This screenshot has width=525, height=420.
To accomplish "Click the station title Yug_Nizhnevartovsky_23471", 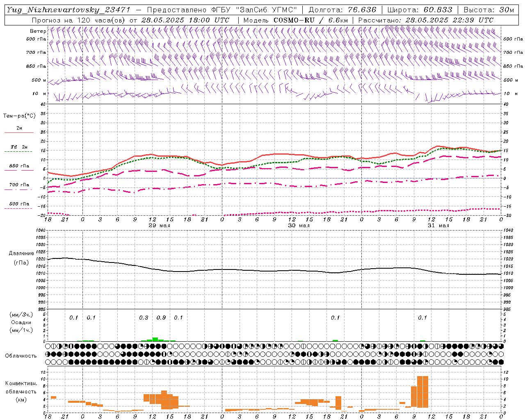I will [x=68, y=10].
